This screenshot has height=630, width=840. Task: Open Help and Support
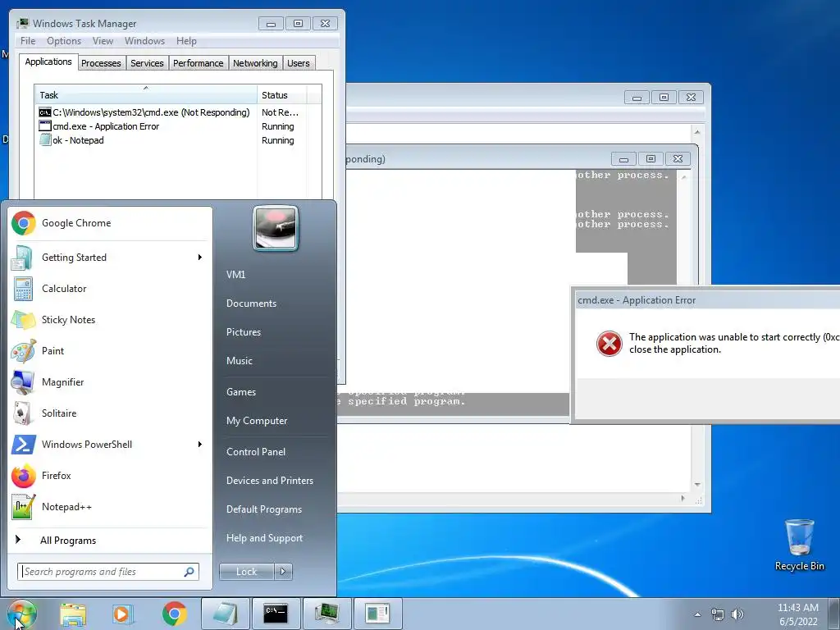(264, 538)
